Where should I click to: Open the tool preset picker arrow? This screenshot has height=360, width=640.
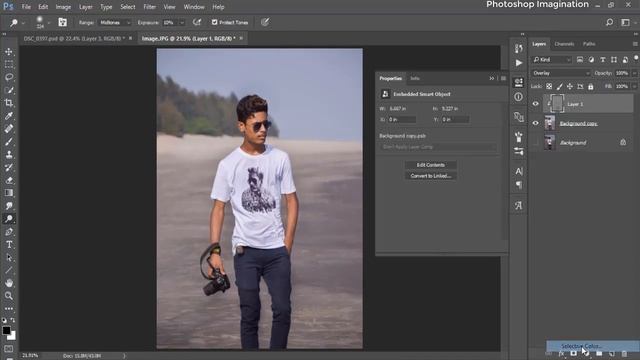(x=23, y=23)
